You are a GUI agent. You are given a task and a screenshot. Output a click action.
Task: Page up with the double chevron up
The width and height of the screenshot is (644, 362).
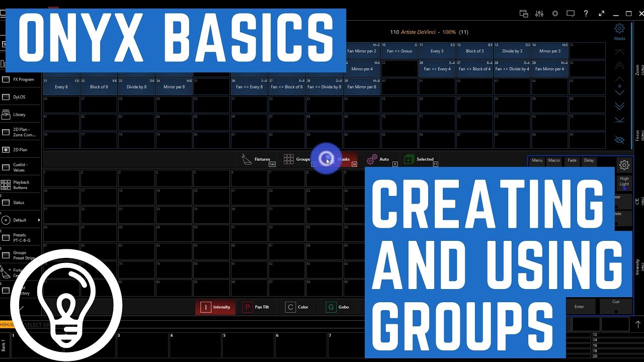620,66
